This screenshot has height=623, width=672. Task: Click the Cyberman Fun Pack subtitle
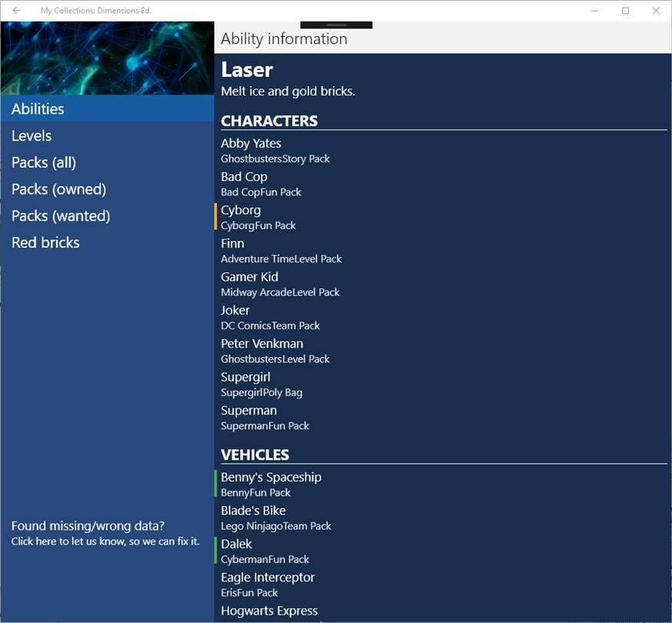click(x=264, y=559)
